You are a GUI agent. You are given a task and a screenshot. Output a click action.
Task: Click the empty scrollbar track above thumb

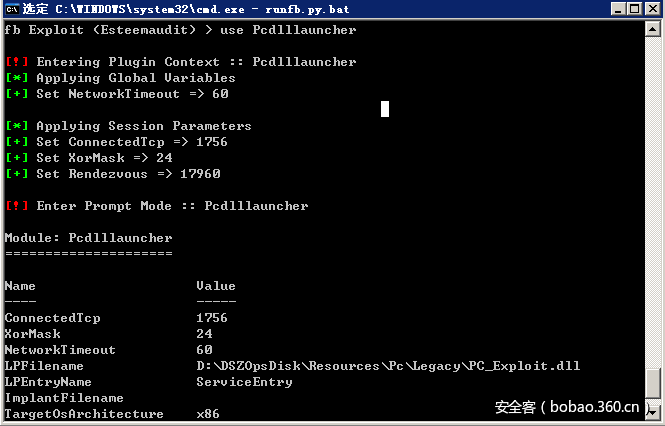pyautogui.click(x=654, y=200)
